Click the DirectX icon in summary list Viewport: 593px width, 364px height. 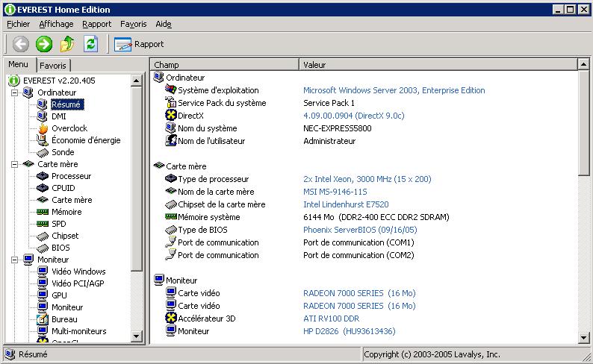(171, 115)
